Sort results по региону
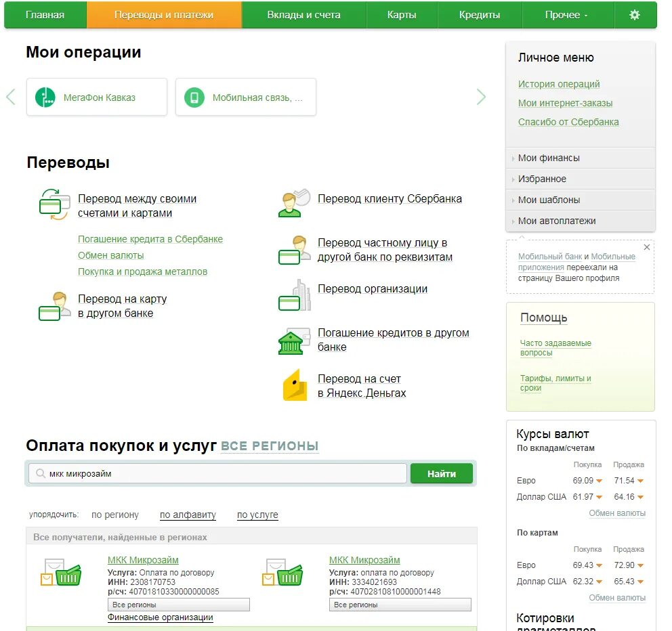This screenshot has height=631, width=672. [115, 515]
